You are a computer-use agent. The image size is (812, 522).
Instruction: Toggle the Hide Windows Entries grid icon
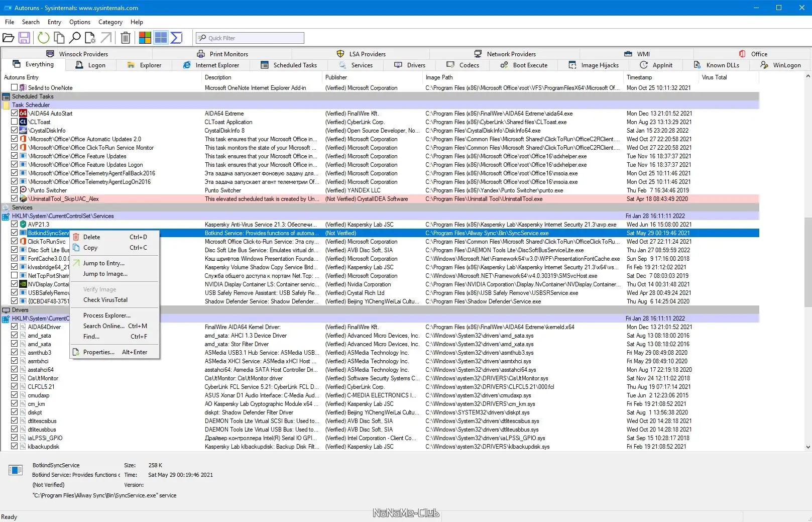coord(161,38)
